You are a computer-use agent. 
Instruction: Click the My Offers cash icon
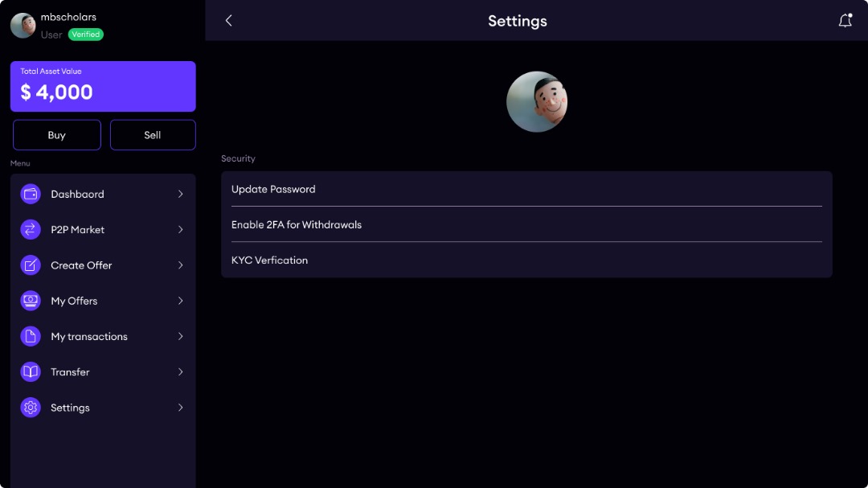(31, 301)
